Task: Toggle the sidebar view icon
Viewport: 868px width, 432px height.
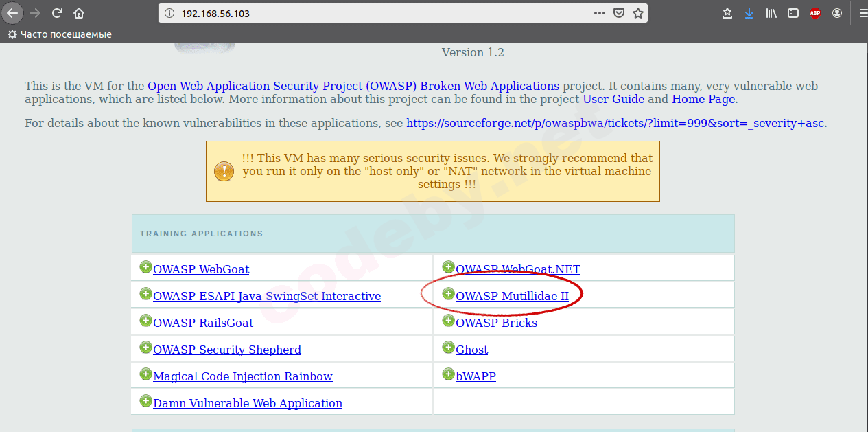Action: point(793,13)
